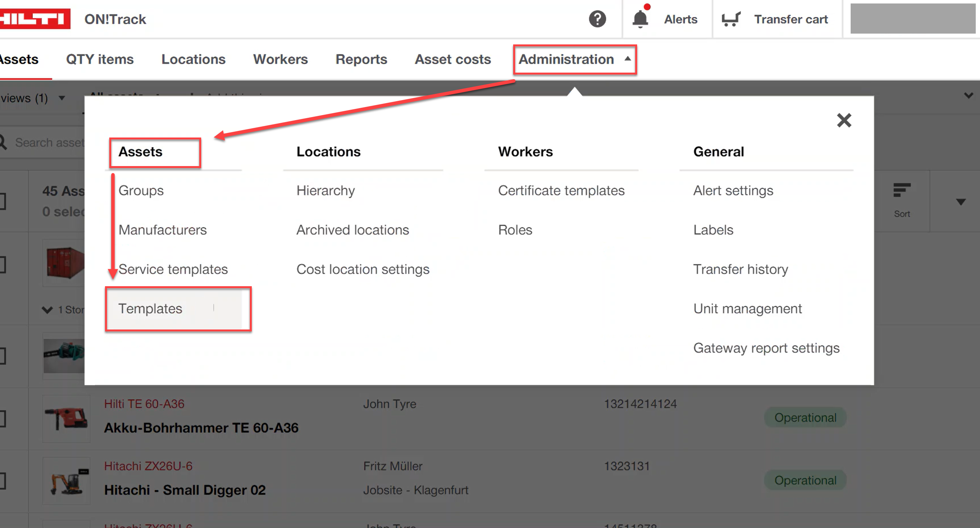Select Manufacturers under Assets
980x528 pixels.
[163, 230]
